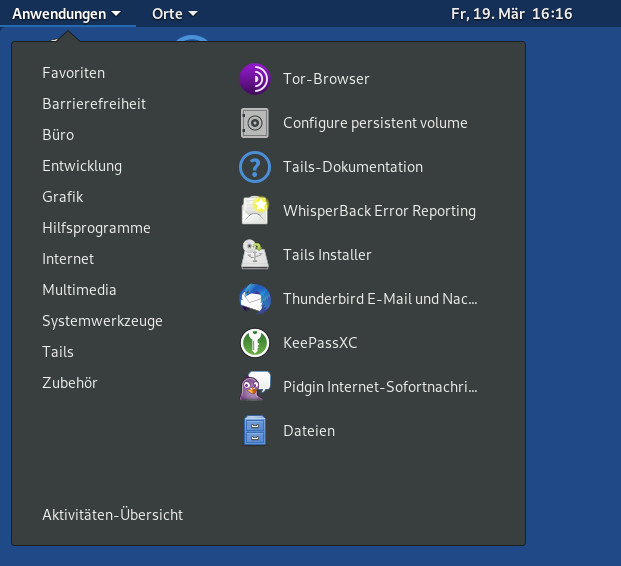Image resolution: width=621 pixels, height=566 pixels.
Task: Open the calendar from the clock
Action: click(512, 14)
